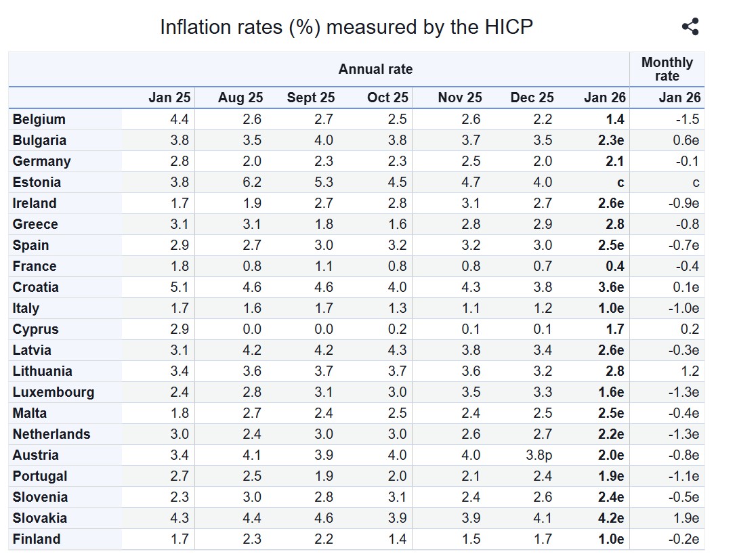The width and height of the screenshot is (737, 560).
Task: Click Slovakia's Jan 26 annual rate 4.2e
Action: coord(612,518)
